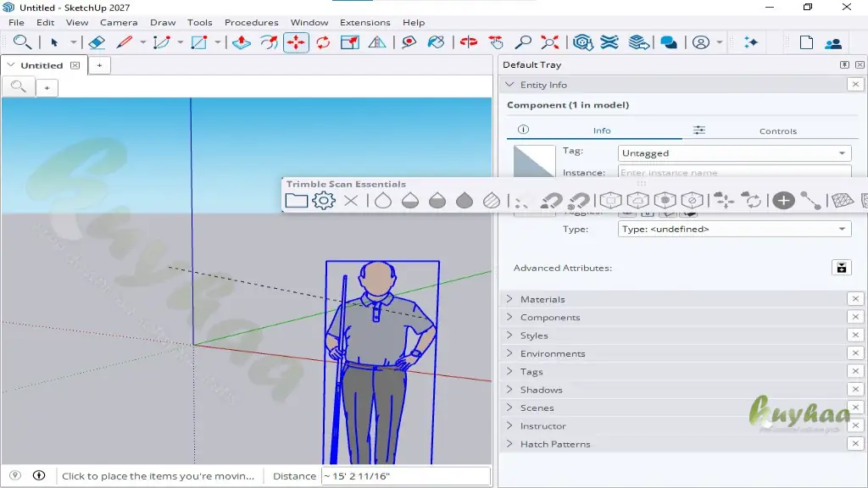This screenshot has height=488, width=868.
Task: Select the Select arrow tool
Action: [54, 42]
